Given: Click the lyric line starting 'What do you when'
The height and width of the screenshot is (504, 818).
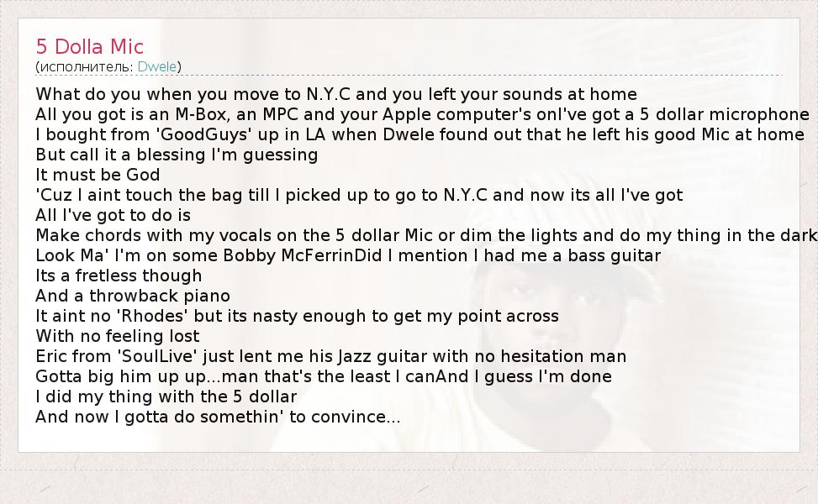Looking at the screenshot, I should click(x=336, y=94).
